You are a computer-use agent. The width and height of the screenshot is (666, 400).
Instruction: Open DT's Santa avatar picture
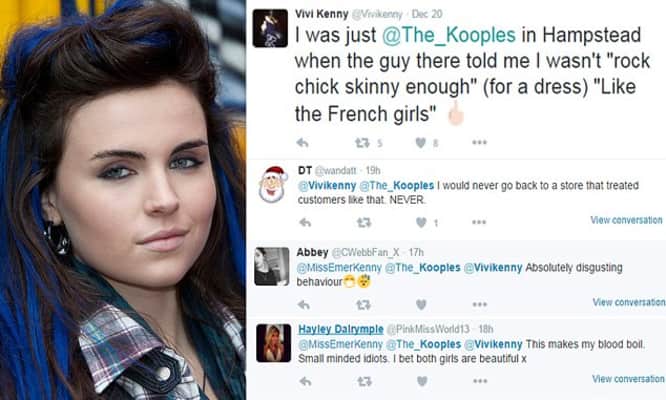coord(272,184)
